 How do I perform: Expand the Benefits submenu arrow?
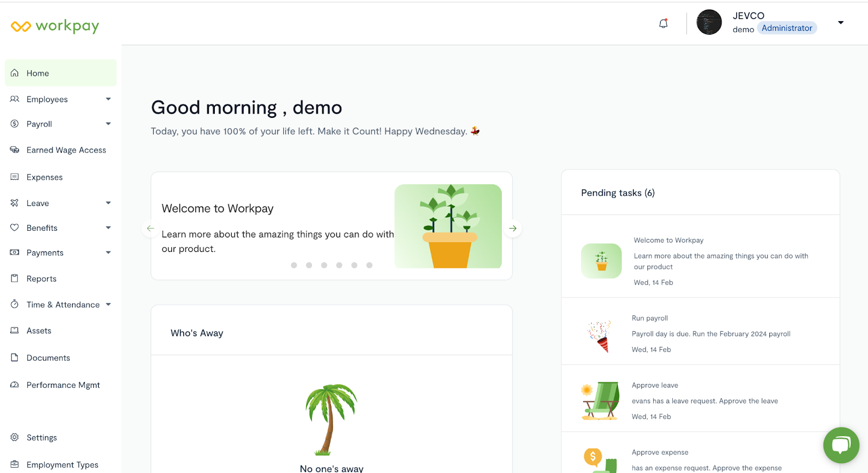pos(108,228)
